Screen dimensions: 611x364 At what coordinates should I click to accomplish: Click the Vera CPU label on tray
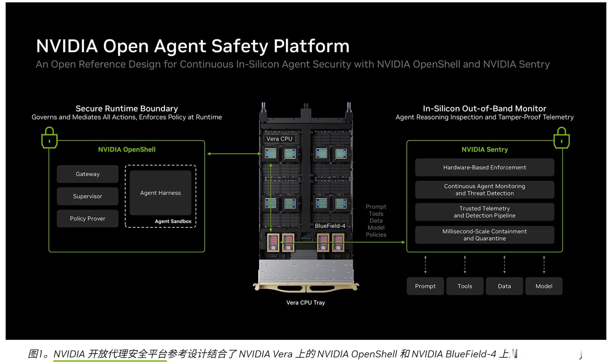click(280, 139)
